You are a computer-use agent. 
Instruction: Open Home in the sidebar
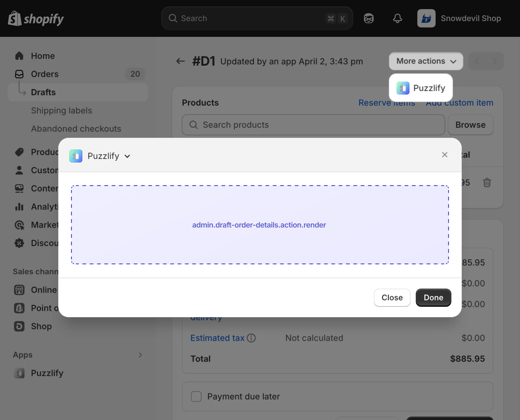pyautogui.click(x=78, y=56)
